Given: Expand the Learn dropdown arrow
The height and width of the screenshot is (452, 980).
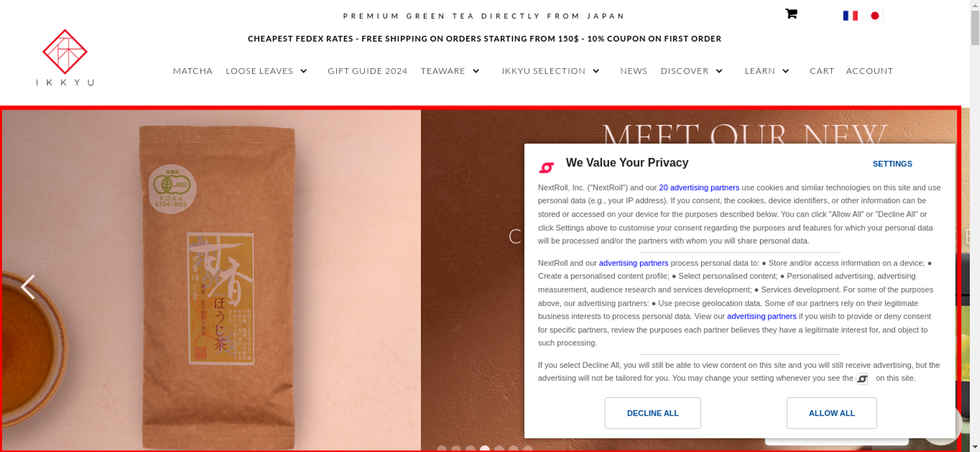Looking at the screenshot, I should tap(785, 71).
